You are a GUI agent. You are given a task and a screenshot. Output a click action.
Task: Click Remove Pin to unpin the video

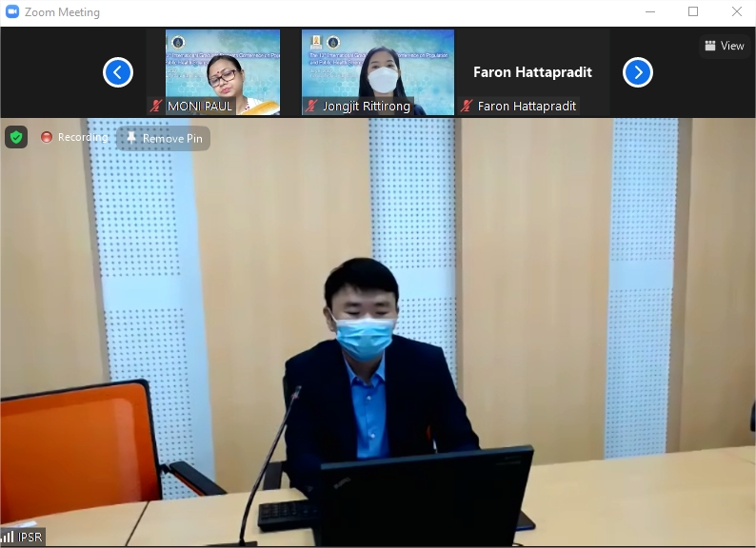tap(163, 139)
